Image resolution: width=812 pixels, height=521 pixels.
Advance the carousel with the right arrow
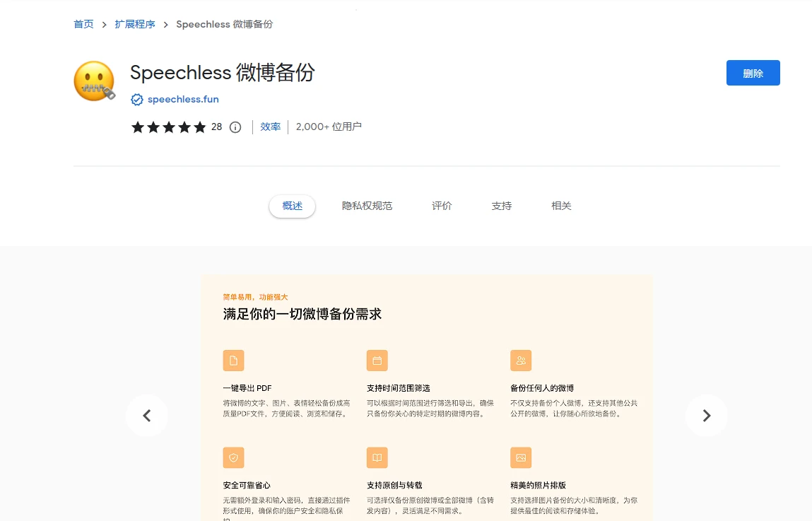pyautogui.click(x=706, y=416)
